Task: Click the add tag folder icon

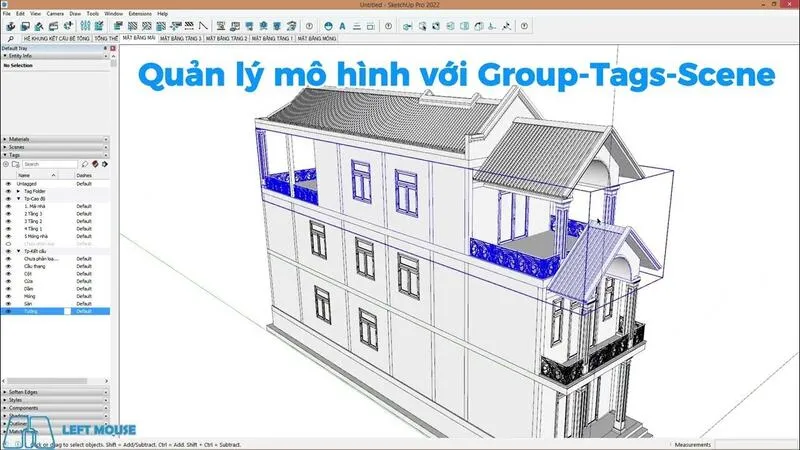Action: (16, 164)
